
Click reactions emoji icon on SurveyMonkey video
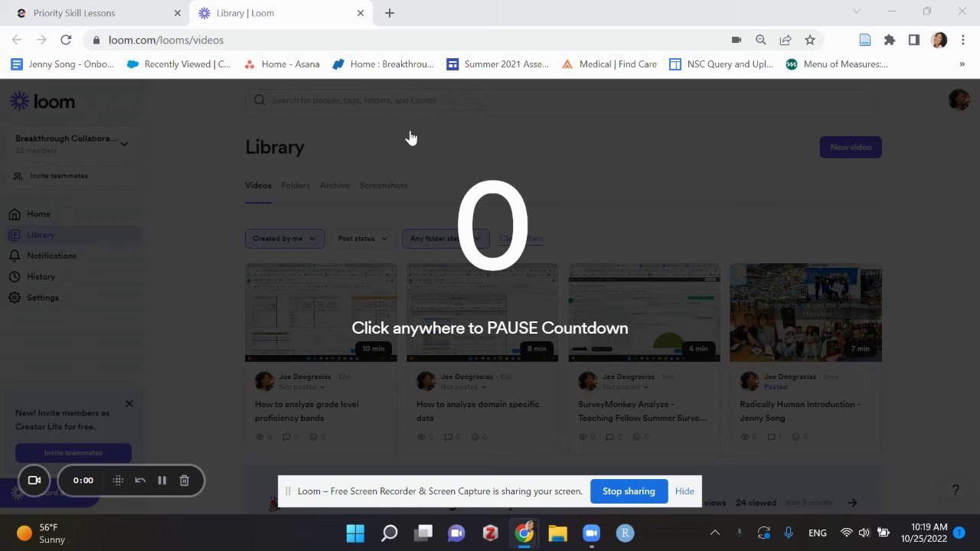click(636, 437)
